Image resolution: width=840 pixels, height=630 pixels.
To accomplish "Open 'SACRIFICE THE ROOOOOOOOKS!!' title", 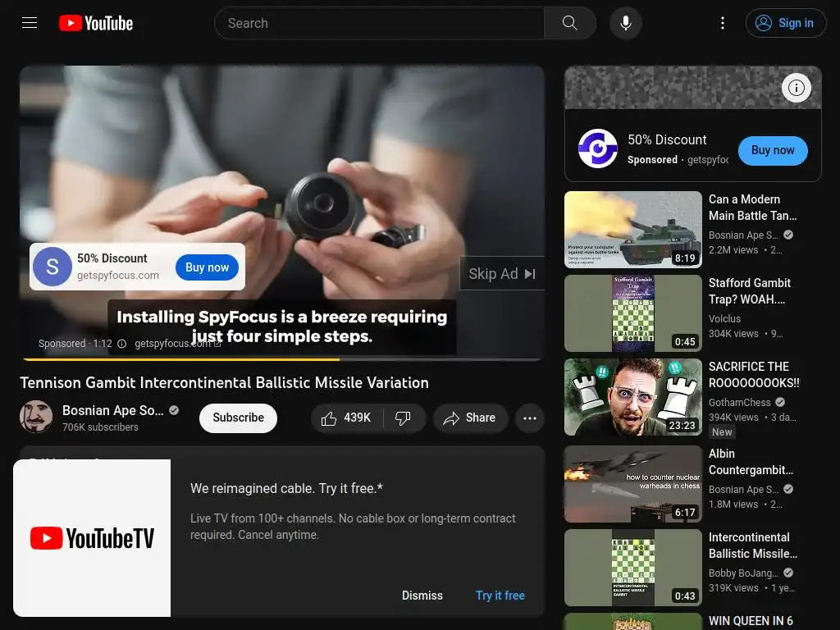I will point(754,374).
